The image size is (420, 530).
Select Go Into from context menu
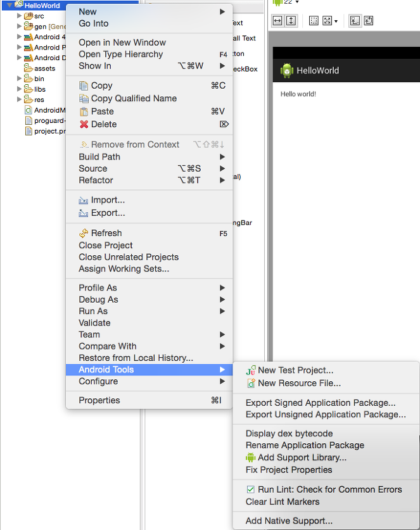coord(149,23)
